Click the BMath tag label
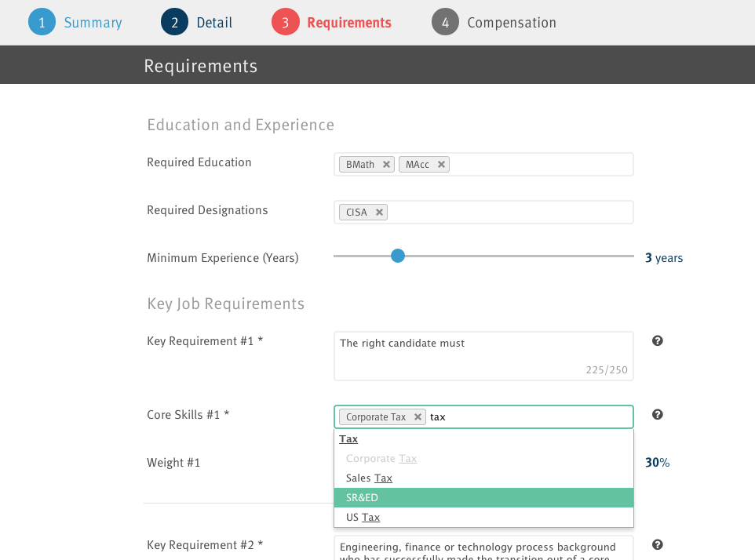This screenshot has height=560, width=755. pyautogui.click(x=360, y=165)
